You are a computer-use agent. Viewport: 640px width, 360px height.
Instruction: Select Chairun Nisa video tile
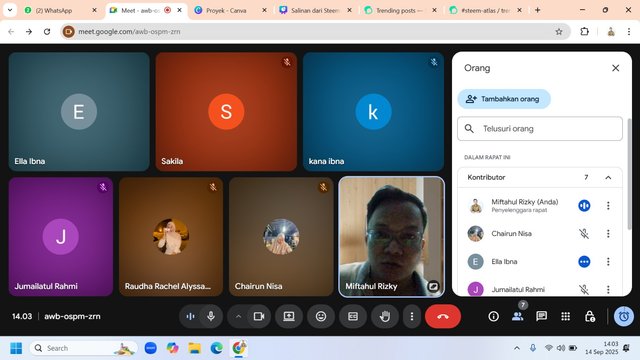281,237
